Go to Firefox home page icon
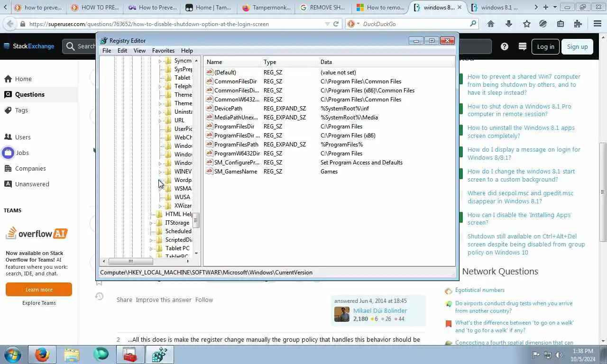The image size is (607, 364). coord(491,24)
